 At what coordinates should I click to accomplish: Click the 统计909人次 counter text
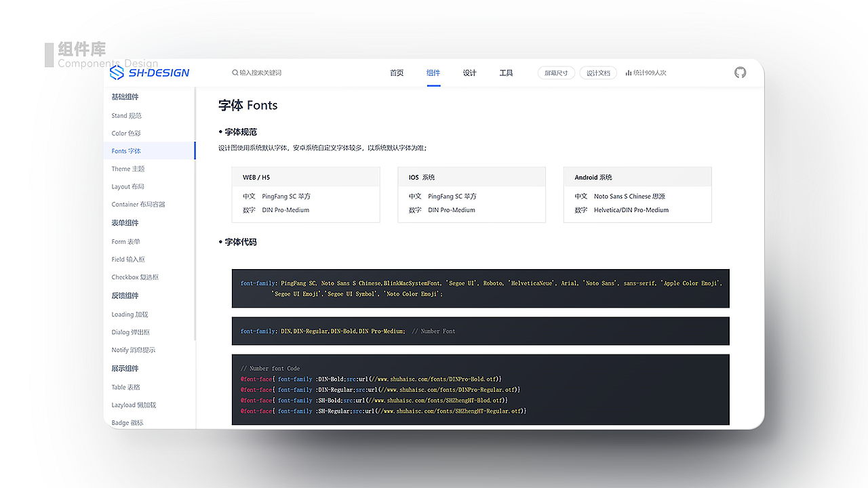coord(650,73)
